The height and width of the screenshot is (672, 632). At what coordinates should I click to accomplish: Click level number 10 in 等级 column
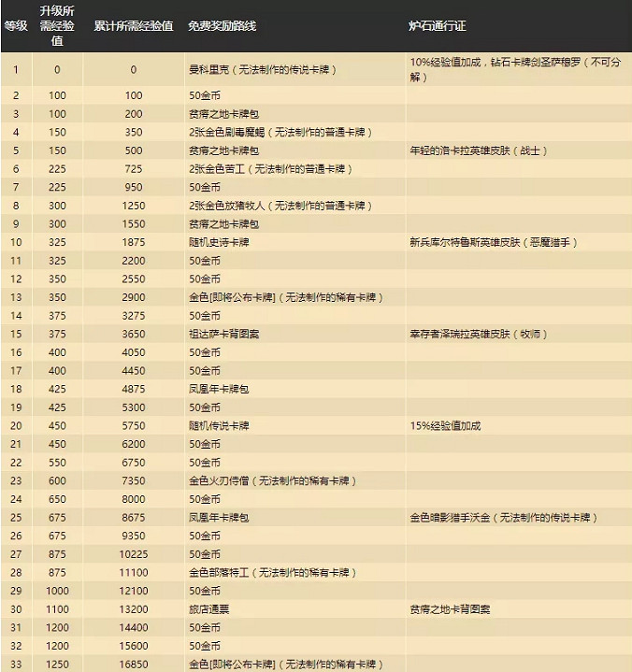pyautogui.click(x=16, y=243)
